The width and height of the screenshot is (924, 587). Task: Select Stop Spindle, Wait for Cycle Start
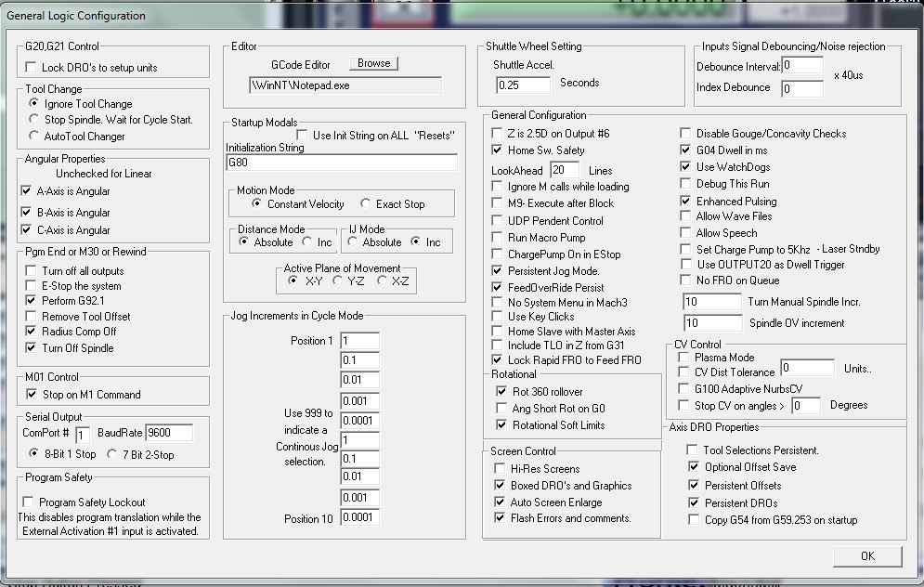(x=34, y=120)
